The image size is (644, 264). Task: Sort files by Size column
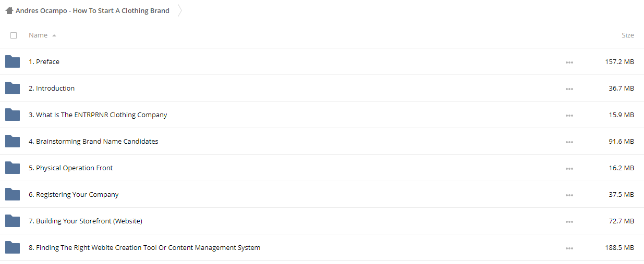coord(628,35)
